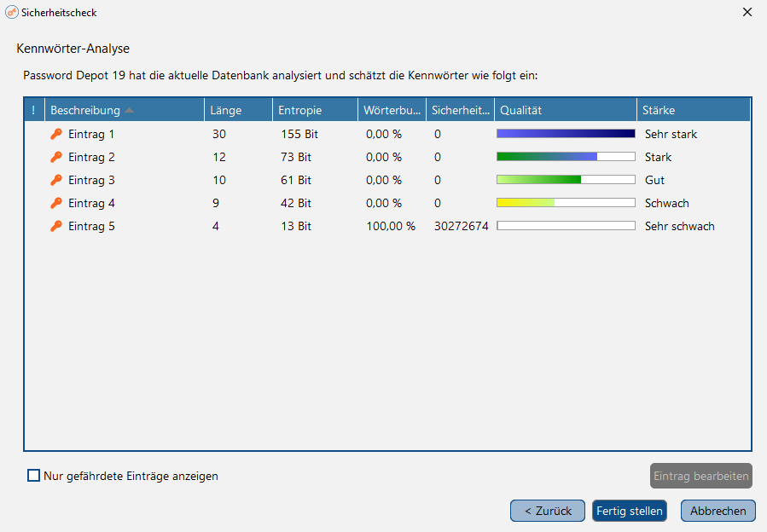Viewport: 767px width, 532px height.
Task: Click the quality bar for Eintrag 4
Action: (566, 202)
